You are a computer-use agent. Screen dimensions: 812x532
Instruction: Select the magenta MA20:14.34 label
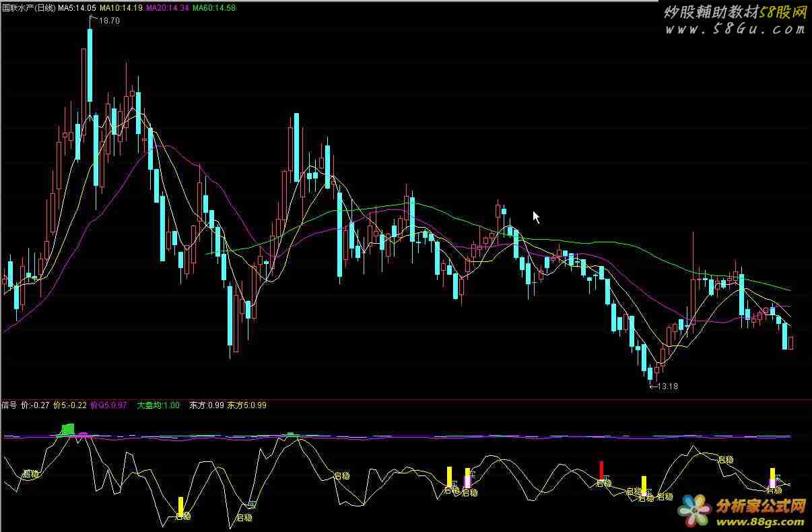click(167, 8)
